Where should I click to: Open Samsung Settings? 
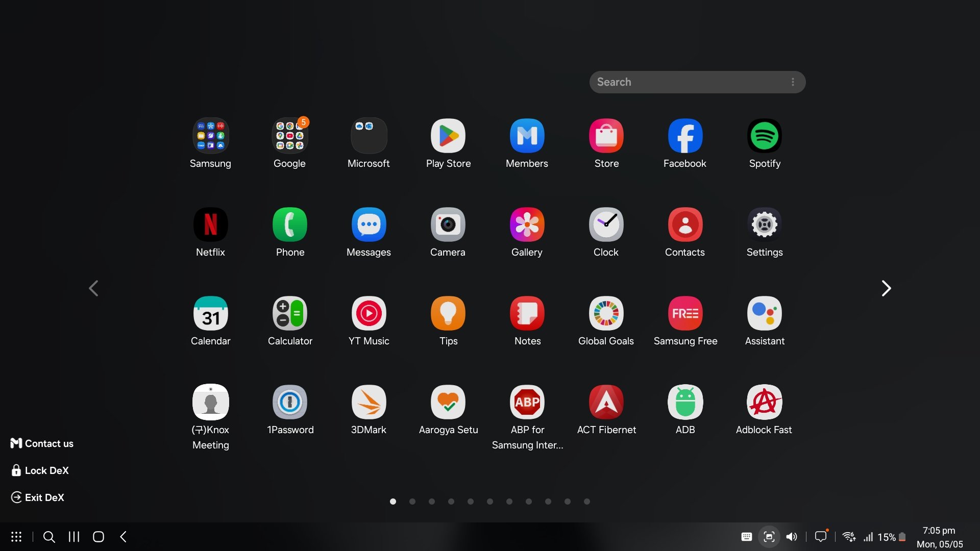click(x=764, y=224)
